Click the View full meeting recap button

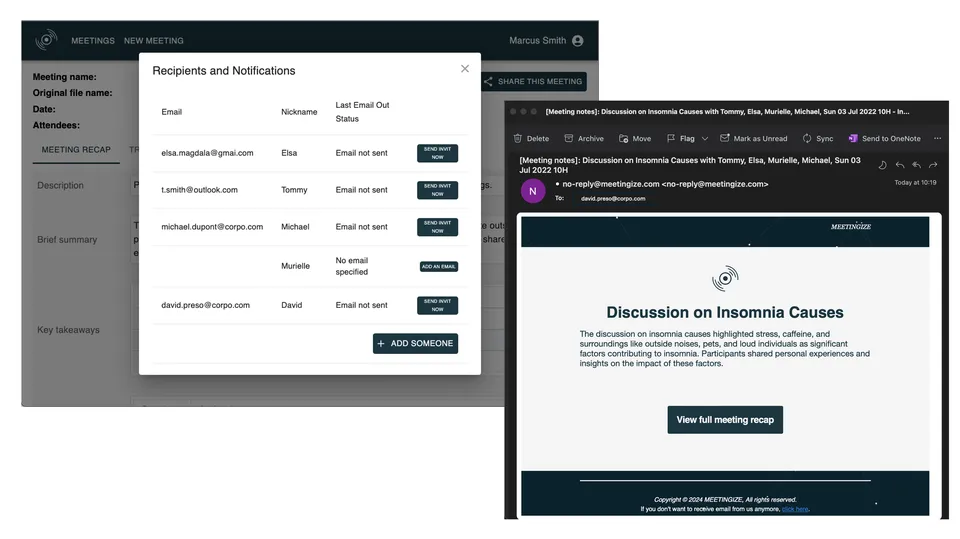coord(725,420)
